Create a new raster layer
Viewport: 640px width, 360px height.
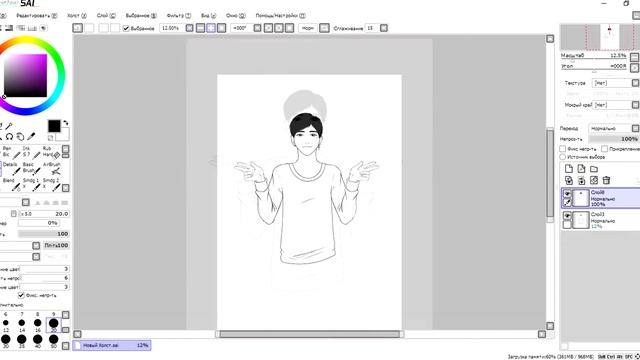[x=569, y=169]
